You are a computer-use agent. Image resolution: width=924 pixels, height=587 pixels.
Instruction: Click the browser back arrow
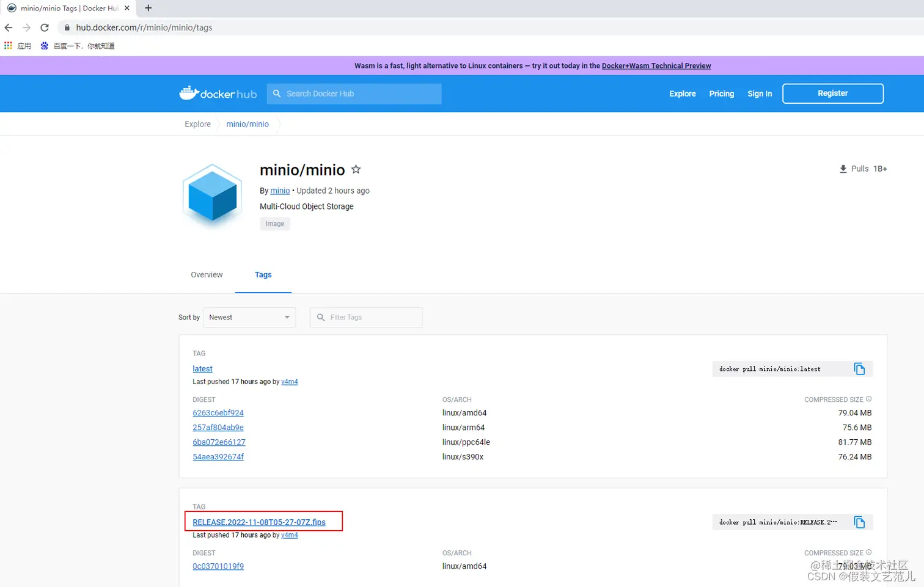[9, 27]
